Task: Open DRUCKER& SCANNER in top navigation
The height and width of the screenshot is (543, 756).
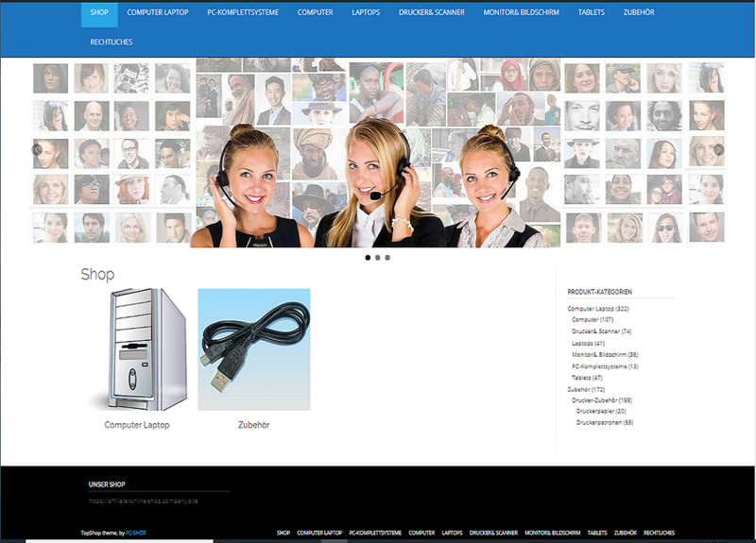Action: coord(432,12)
